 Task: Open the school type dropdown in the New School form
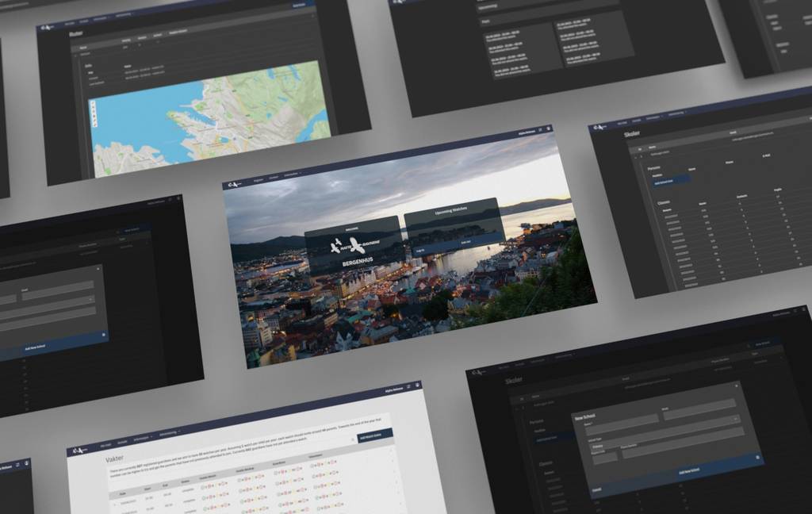click(733, 419)
